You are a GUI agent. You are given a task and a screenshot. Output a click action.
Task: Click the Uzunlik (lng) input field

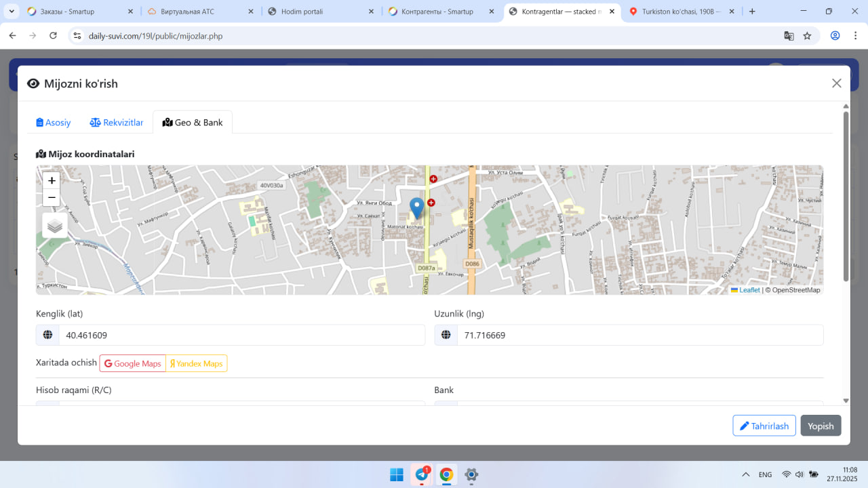click(x=639, y=335)
